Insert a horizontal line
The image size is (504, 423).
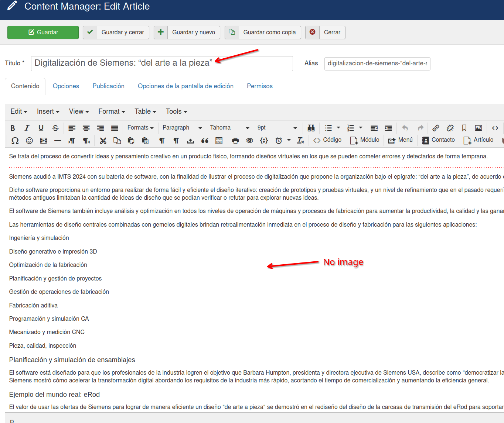point(58,140)
